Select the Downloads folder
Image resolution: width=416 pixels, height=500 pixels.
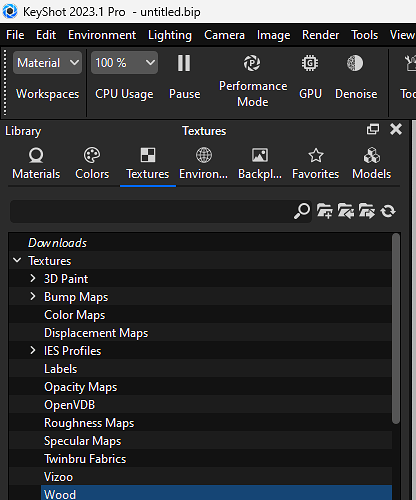click(x=57, y=243)
